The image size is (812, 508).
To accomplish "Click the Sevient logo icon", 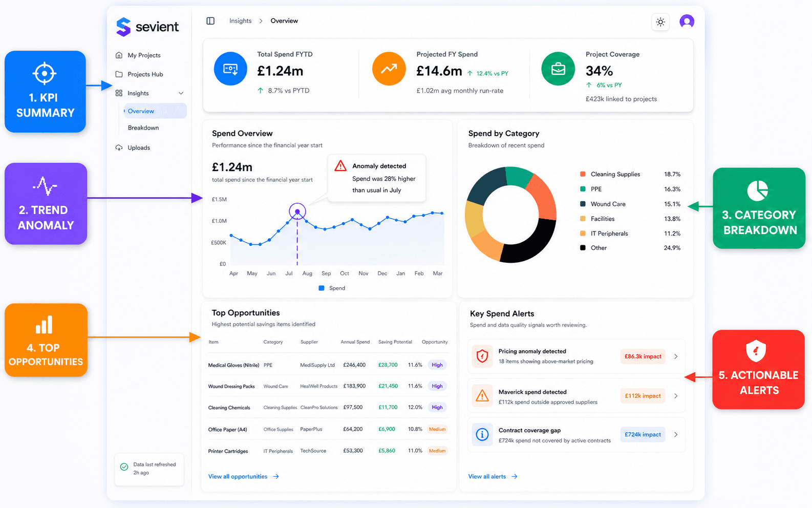I will pos(123,27).
